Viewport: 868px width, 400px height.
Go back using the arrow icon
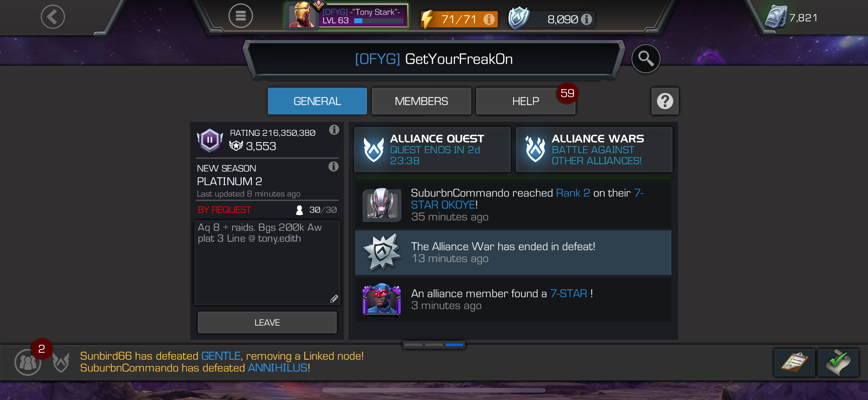click(52, 16)
